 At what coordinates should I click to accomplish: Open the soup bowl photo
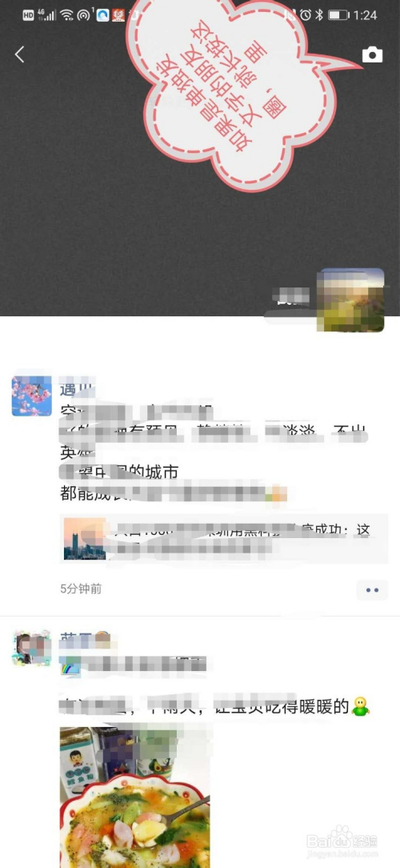pos(134,798)
